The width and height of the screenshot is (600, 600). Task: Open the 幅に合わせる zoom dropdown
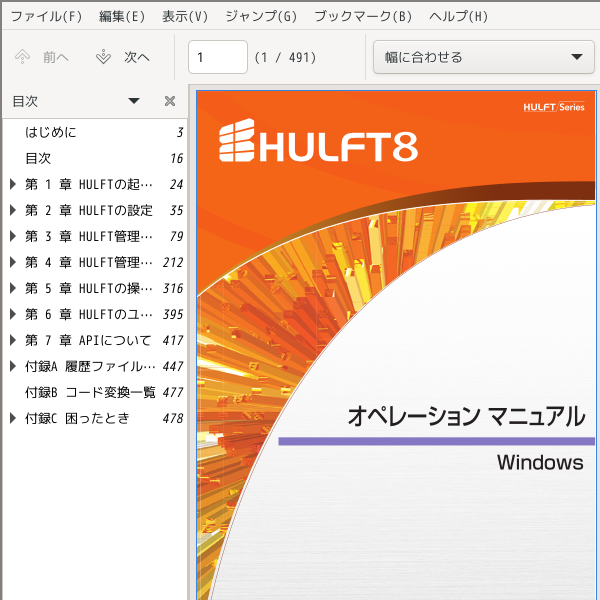pos(484,57)
